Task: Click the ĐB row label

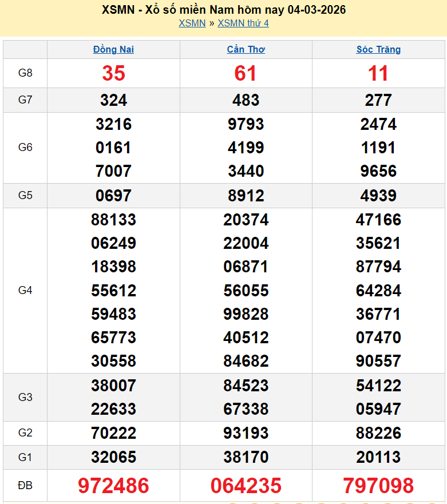Action: (25, 486)
